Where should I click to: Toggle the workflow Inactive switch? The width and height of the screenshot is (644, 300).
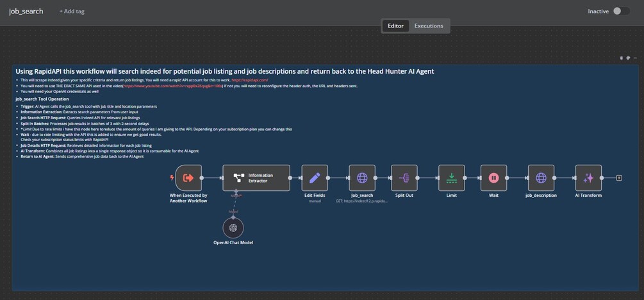[x=621, y=11]
